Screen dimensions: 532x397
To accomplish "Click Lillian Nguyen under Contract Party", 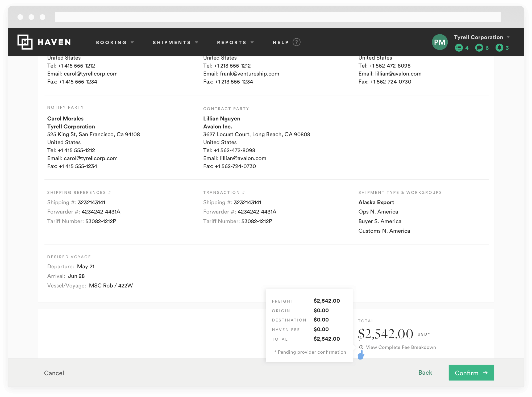I will (x=222, y=119).
